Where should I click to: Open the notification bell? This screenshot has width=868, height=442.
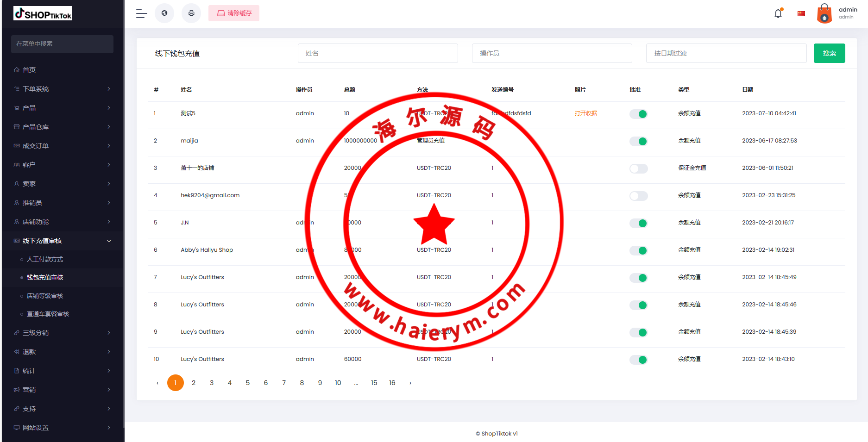coord(778,13)
